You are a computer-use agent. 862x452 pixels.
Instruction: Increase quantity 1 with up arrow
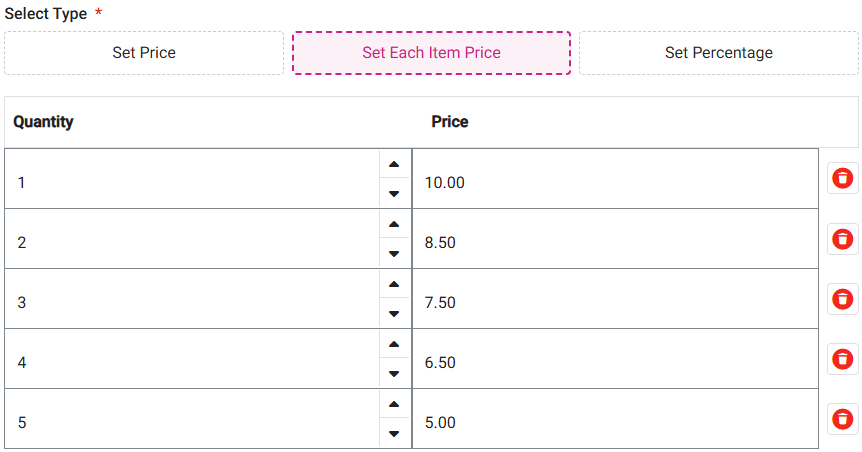pyautogui.click(x=394, y=164)
